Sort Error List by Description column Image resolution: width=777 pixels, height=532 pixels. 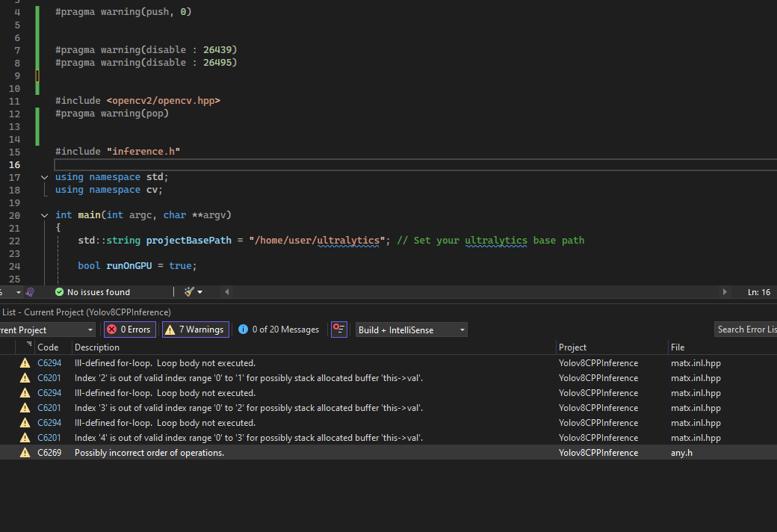click(97, 347)
